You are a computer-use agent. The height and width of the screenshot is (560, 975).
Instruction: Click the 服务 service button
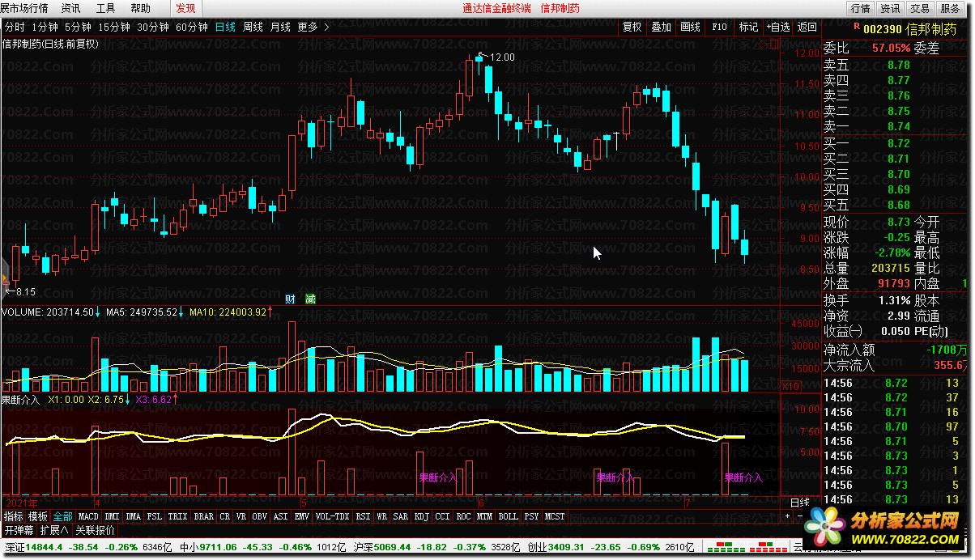948,8
